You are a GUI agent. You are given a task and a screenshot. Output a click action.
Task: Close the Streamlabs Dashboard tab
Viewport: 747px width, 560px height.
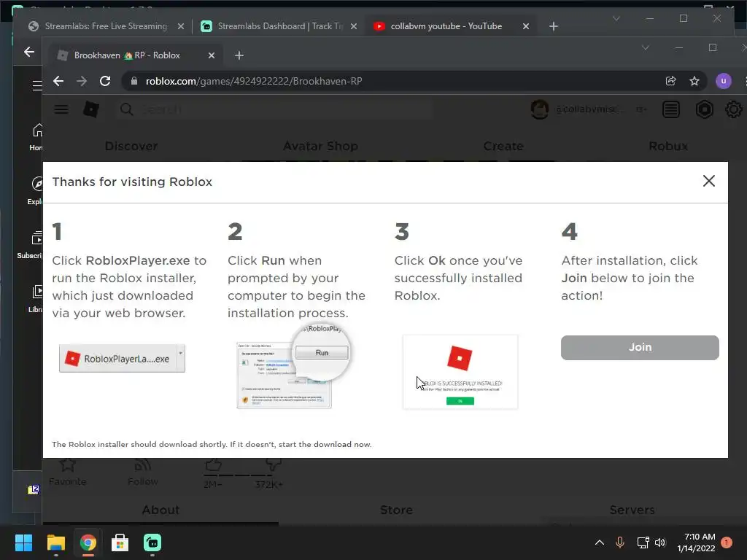[x=354, y=26]
